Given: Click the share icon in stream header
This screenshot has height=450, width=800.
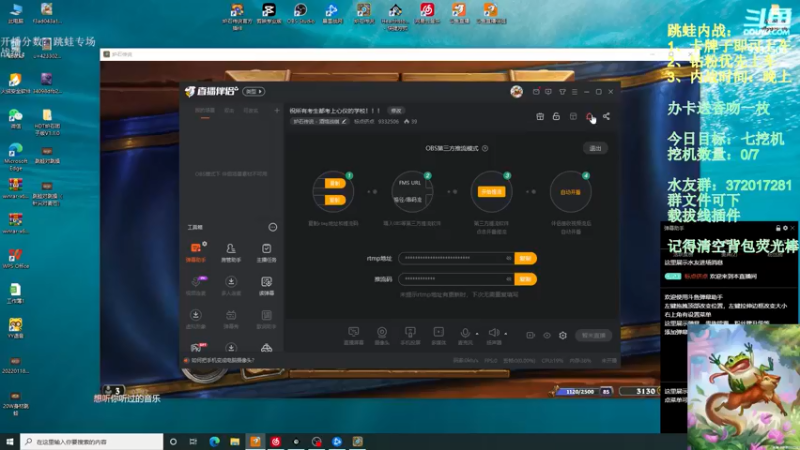Looking at the screenshot, I should point(606,116).
